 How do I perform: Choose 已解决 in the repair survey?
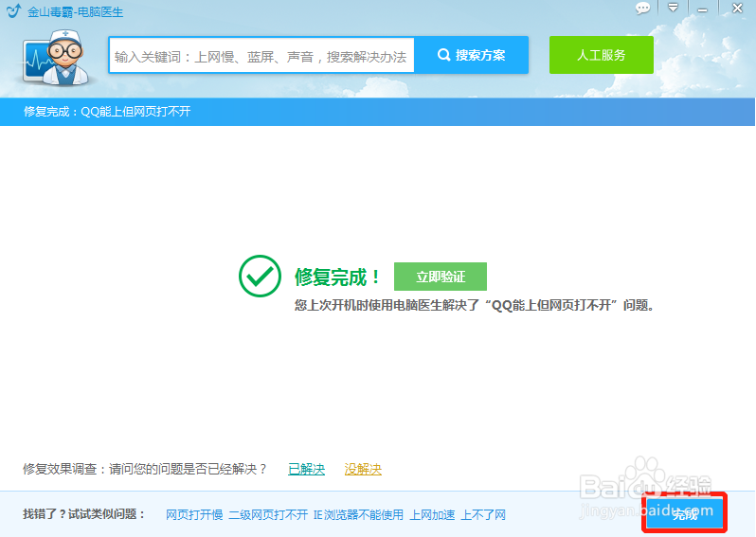306,469
